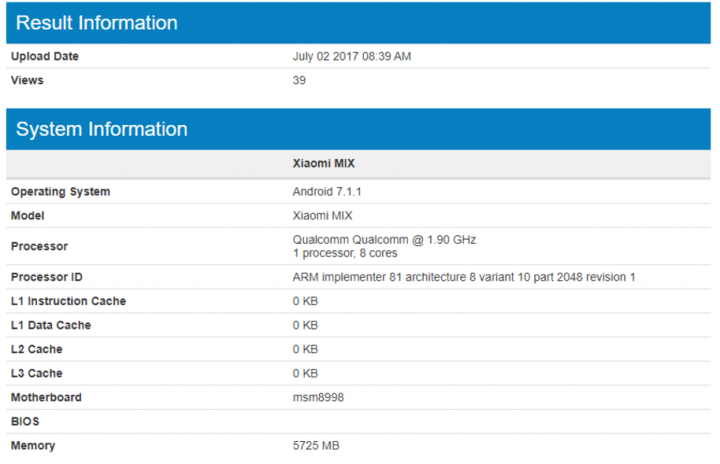This screenshot has height=464, width=720.
Task: Select the Motherboard label
Action: [46, 397]
